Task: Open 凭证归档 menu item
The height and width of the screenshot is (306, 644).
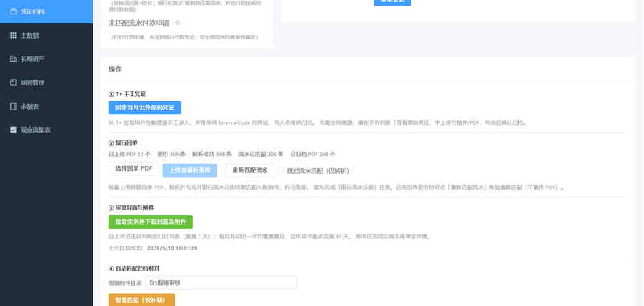Action: point(47,11)
